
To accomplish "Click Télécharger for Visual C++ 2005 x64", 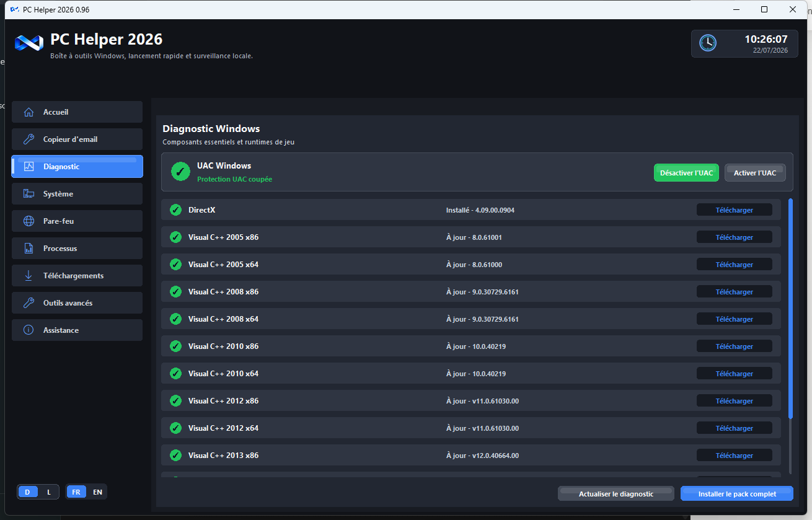I will 735,265.
